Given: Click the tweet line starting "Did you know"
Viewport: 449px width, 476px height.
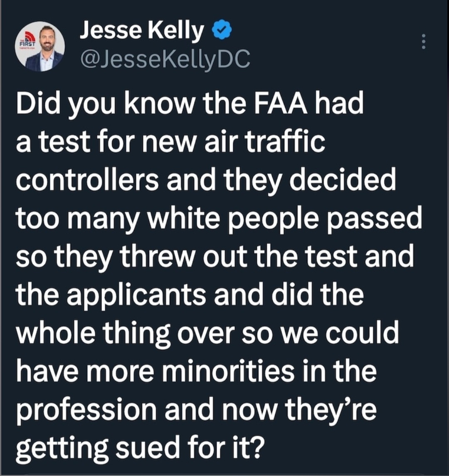Looking at the screenshot, I should coord(190,104).
